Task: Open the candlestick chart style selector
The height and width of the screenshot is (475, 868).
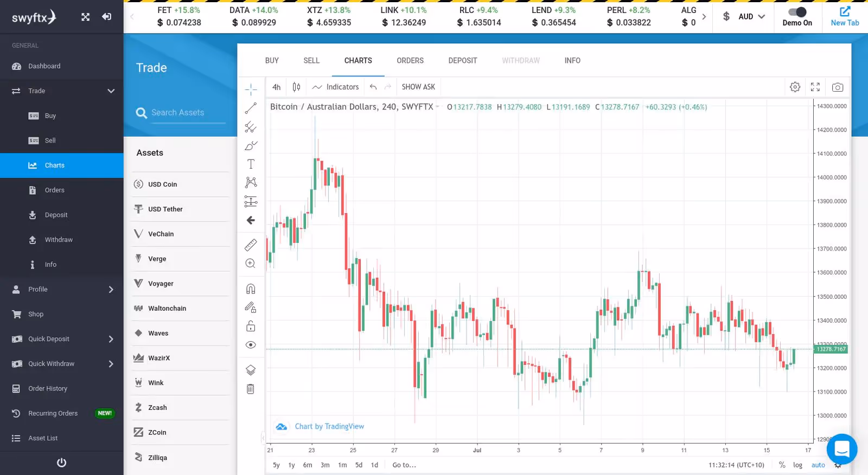Action: point(296,87)
